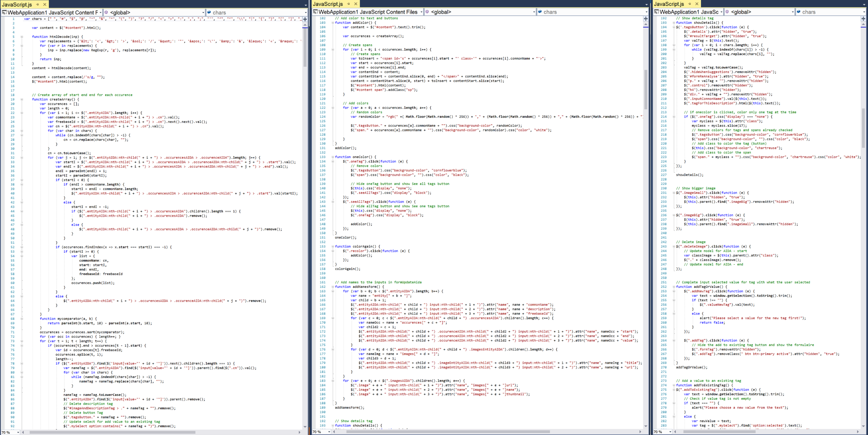This screenshot has height=435, width=868.
Task: Click split-window icon in left editor pane
Action: click(x=305, y=19)
